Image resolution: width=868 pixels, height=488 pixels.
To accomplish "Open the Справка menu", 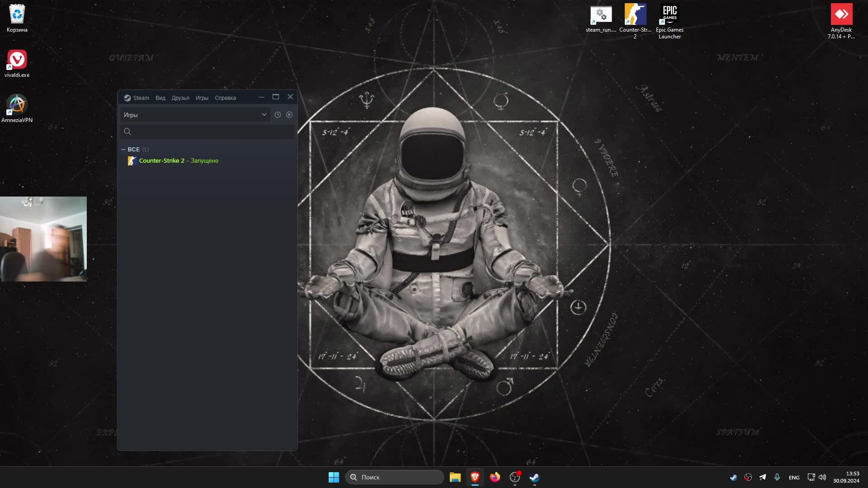I will click(x=225, y=98).
